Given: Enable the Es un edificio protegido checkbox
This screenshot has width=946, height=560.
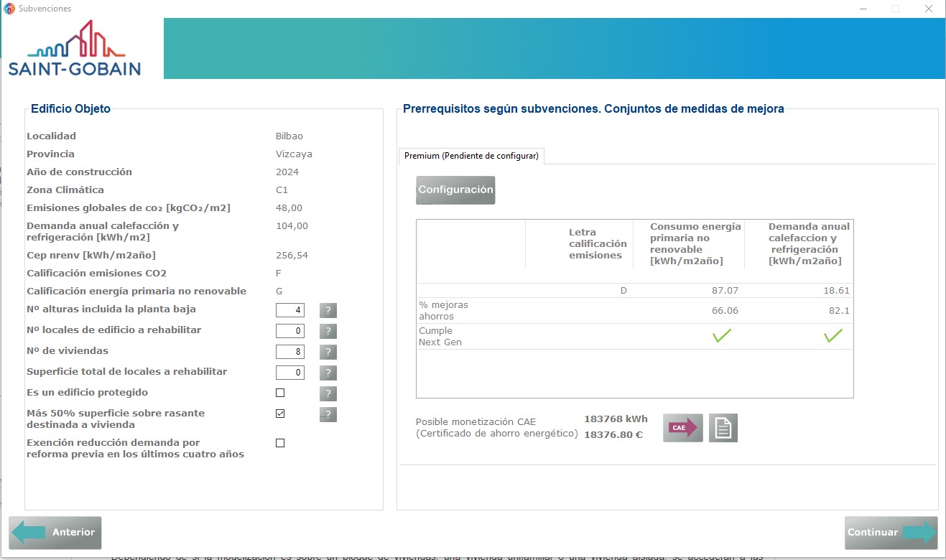Looking at the screenshot, I should [x=280, y=393].
